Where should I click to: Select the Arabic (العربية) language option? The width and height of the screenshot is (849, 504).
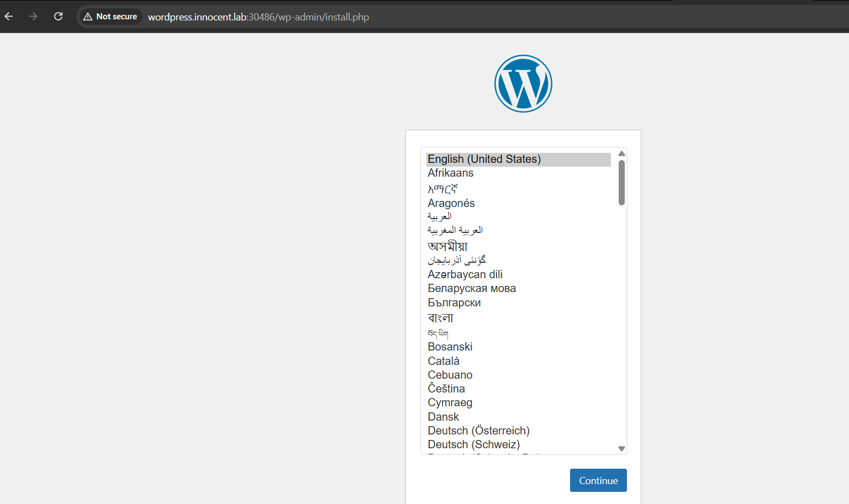coord(519,216)
